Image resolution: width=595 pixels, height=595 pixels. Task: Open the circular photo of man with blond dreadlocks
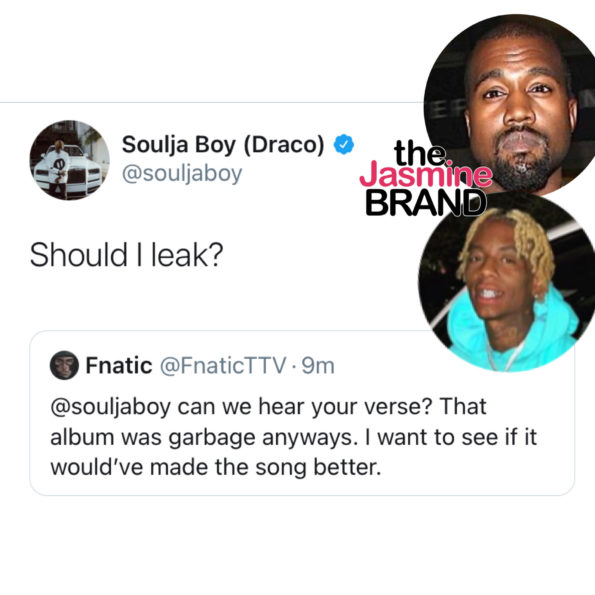(x=508, y=282)
